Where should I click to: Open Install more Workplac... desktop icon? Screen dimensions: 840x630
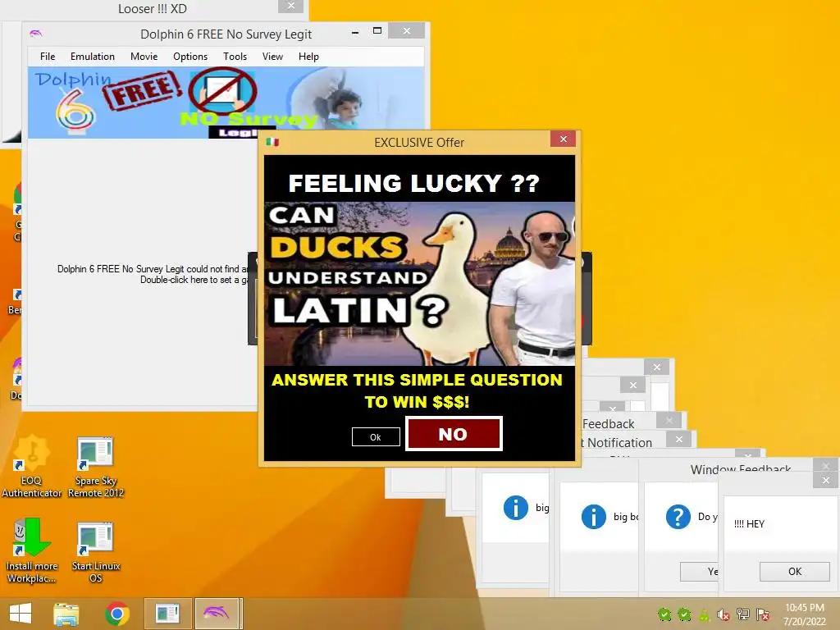(32, 550)
